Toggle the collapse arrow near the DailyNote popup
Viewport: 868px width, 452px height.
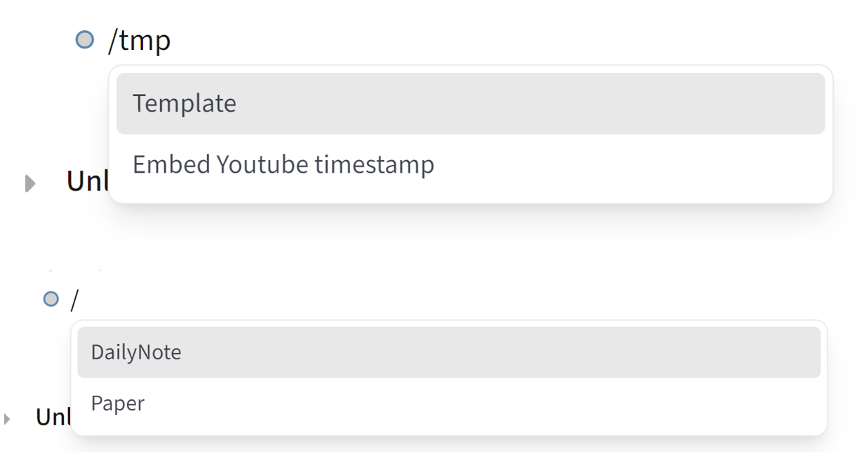tap(7, 420)
